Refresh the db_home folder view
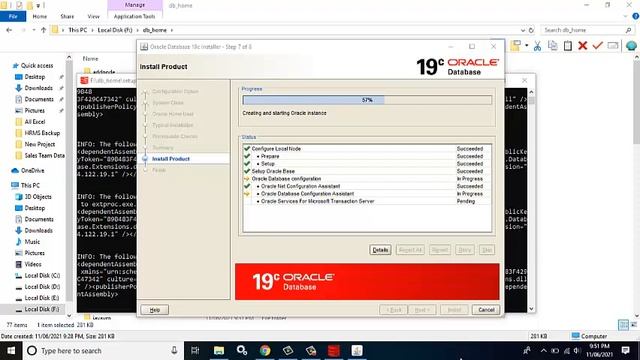 point(531,30)
